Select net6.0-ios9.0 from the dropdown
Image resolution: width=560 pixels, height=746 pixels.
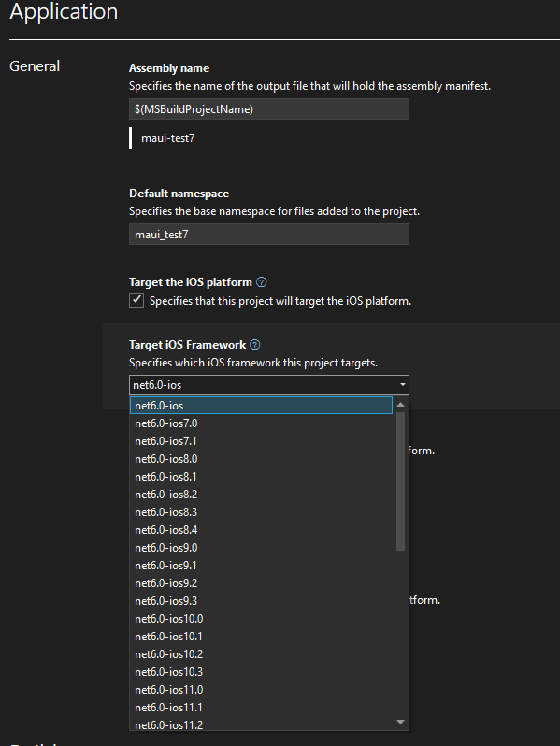(x=261, y=548)
